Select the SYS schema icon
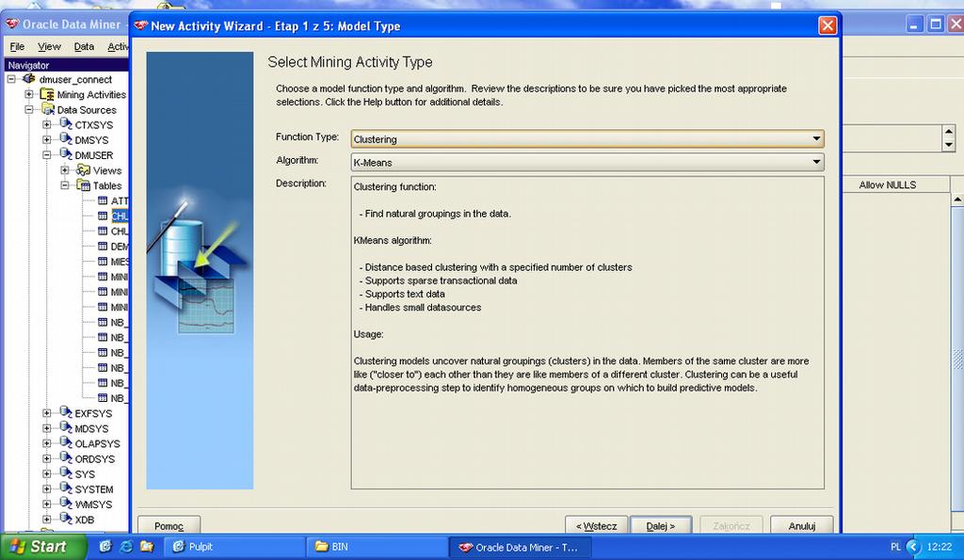The height and width of the screenshot is (560, 964). [x=65, y=473]
